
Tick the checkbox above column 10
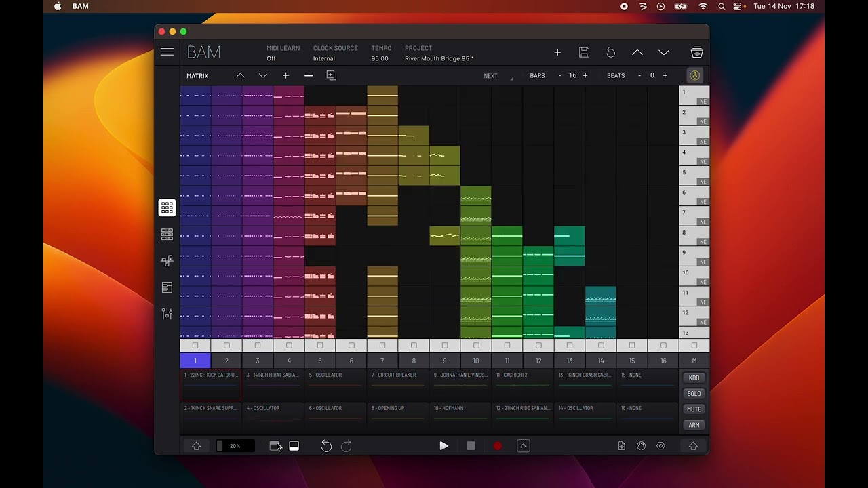[476, 346]
